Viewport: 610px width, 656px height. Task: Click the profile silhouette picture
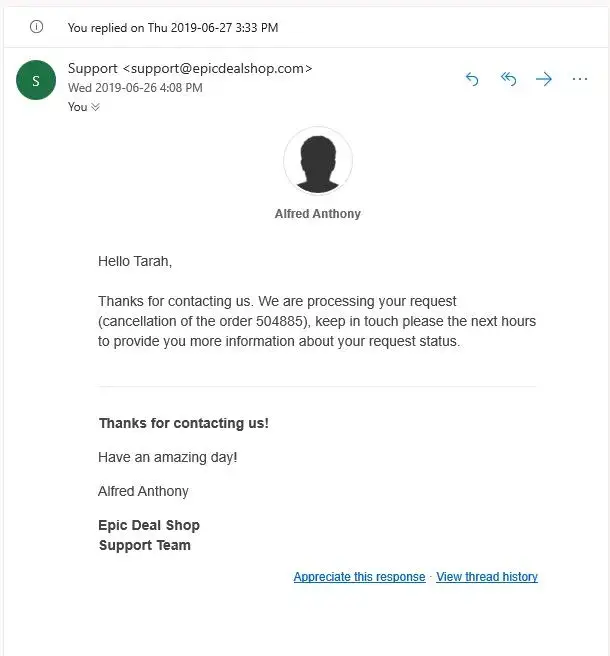(317, 160)
